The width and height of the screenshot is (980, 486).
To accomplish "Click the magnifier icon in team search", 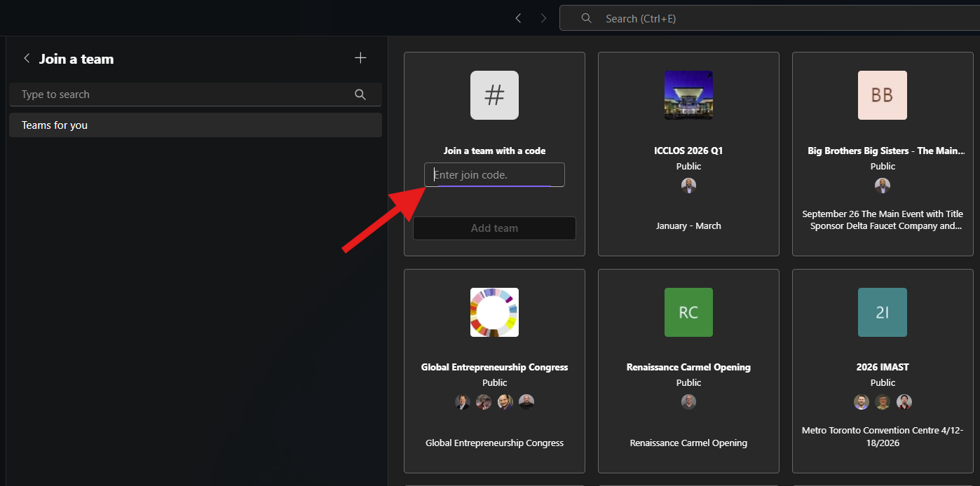I will pyautogui.click(x=360, y=95).
